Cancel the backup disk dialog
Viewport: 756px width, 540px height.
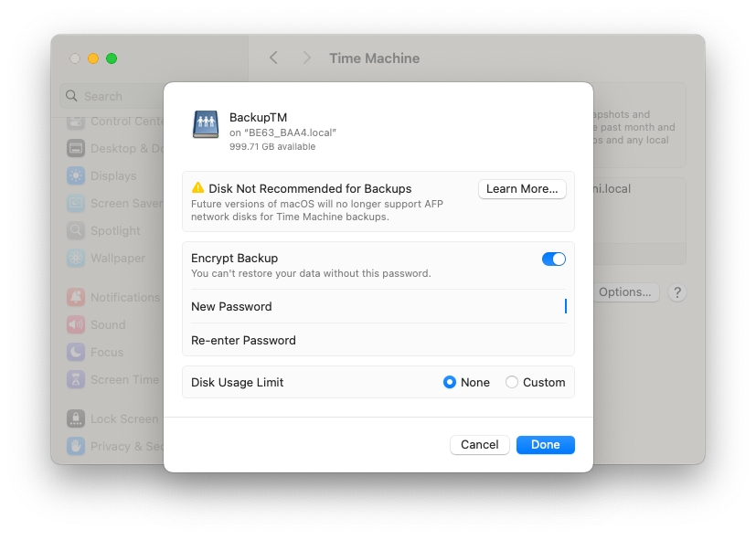(480, 445)
